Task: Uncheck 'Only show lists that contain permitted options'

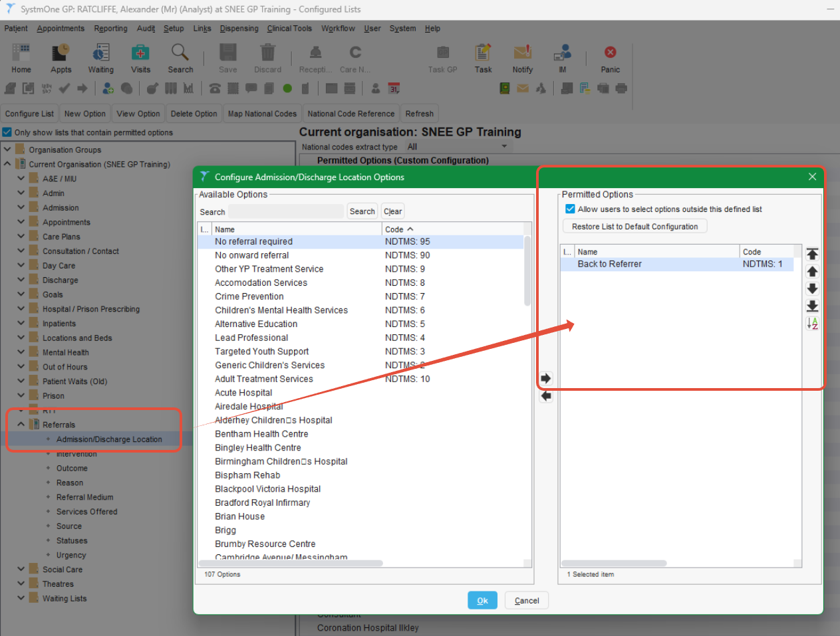Action: tap(7, 132)
